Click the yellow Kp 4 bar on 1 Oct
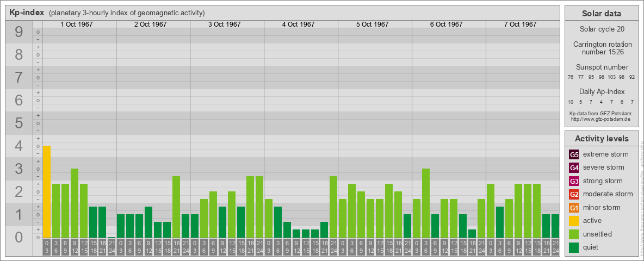Image resolution: width=644 pixels, height=261 pixels. pos(46,191)
